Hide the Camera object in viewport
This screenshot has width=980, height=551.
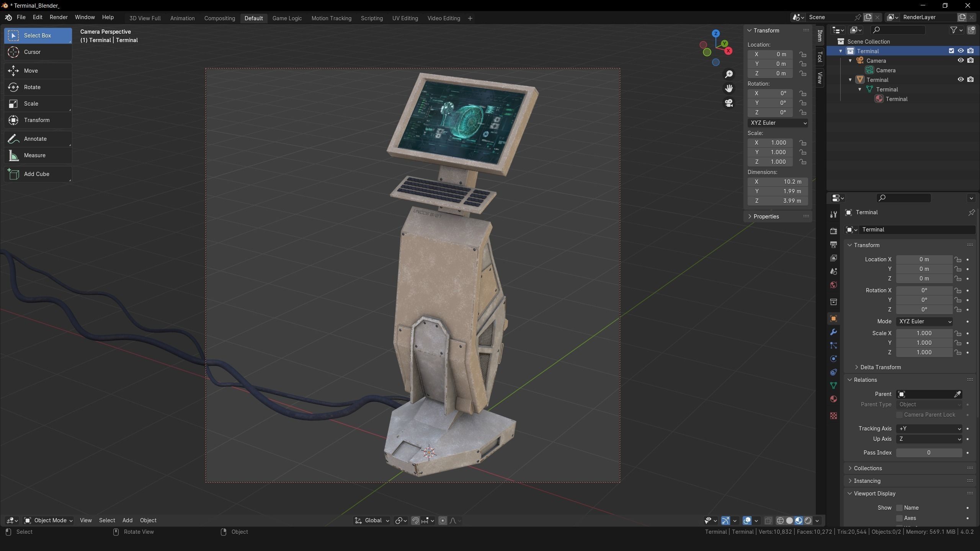[960, 60]
